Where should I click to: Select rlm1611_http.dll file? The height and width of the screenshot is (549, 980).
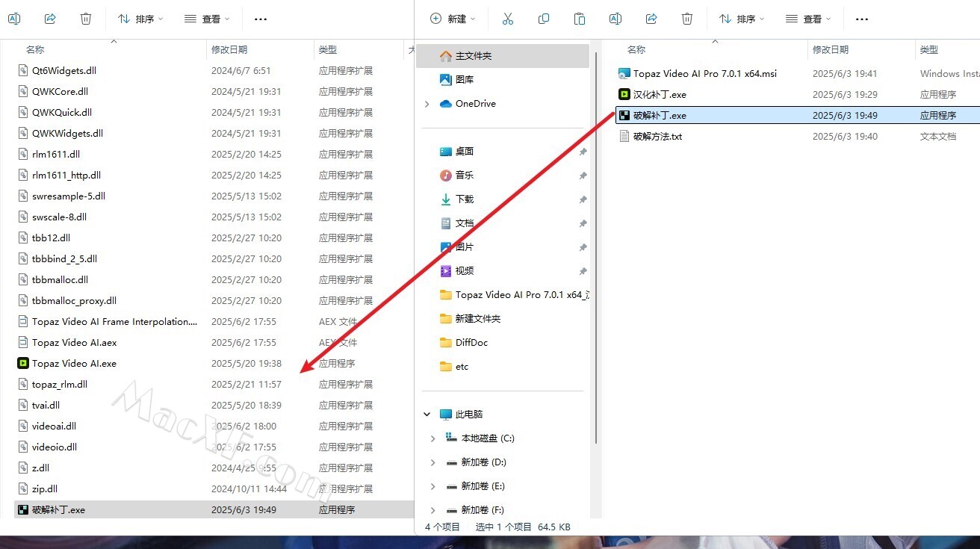click(x=59, y=175)
